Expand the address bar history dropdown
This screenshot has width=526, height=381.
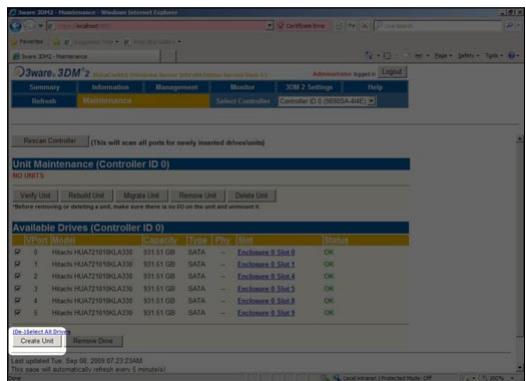269,26
